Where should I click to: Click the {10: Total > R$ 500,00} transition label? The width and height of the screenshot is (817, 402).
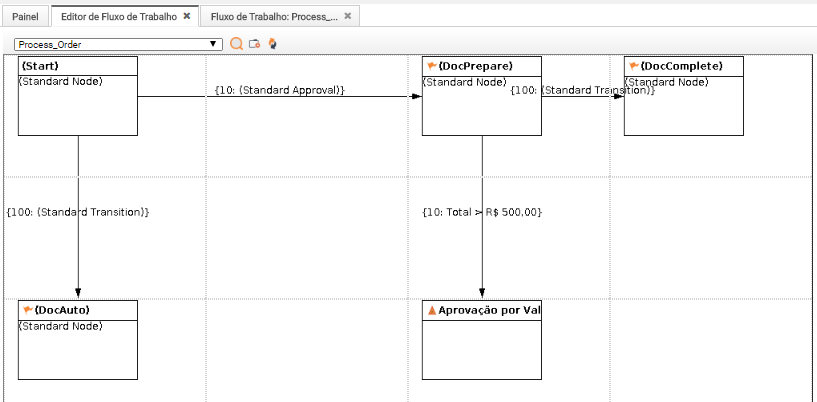pyautogui.click(x=482, y=212)
